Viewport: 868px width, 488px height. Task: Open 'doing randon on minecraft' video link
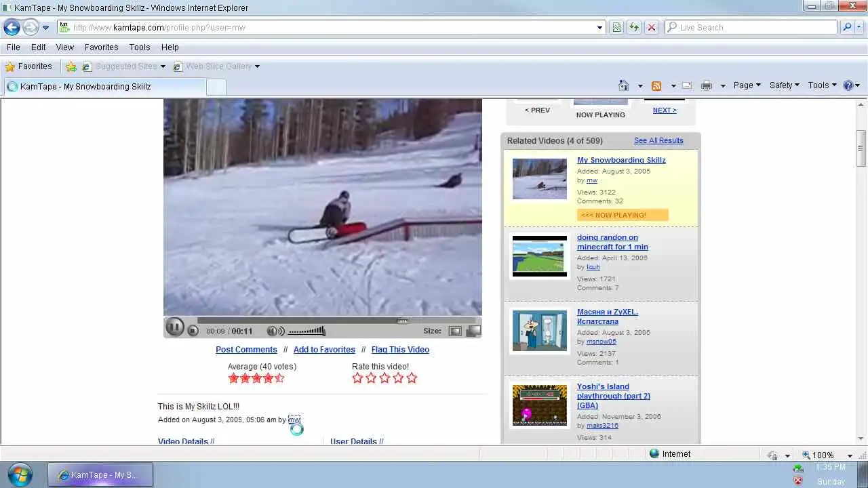[612, 243]
